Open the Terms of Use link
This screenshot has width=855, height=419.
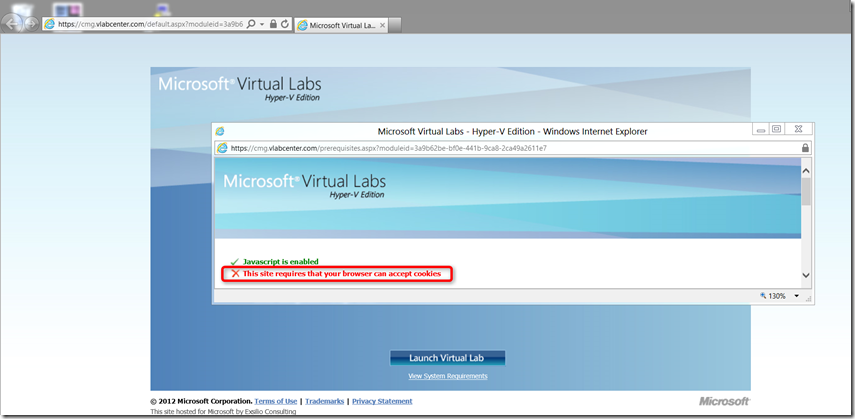[276, 401]
